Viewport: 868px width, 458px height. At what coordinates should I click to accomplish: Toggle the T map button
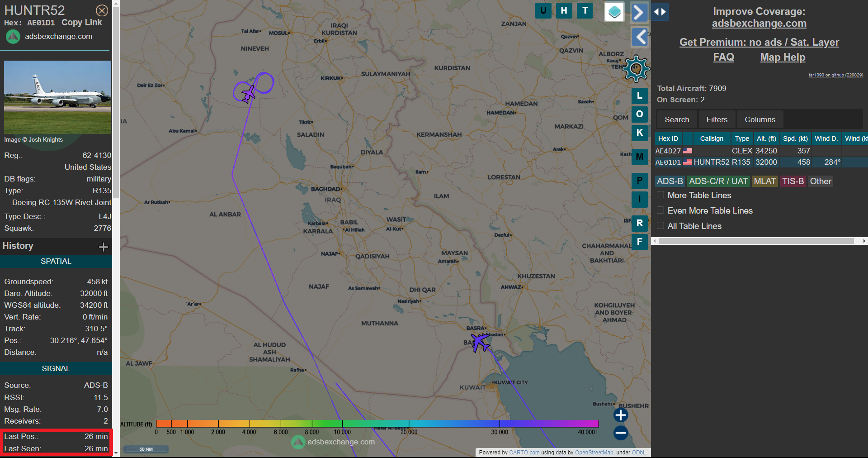(x=585, y=10)
